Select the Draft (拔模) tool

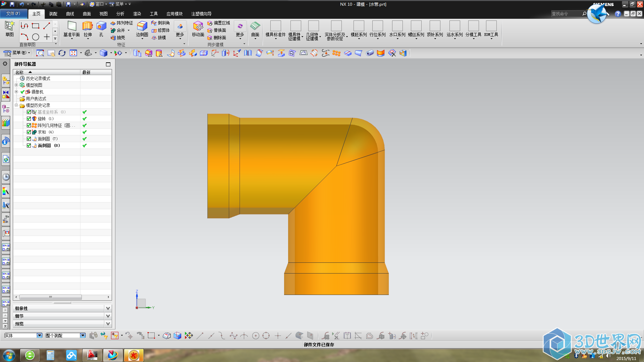pos(159,38)
